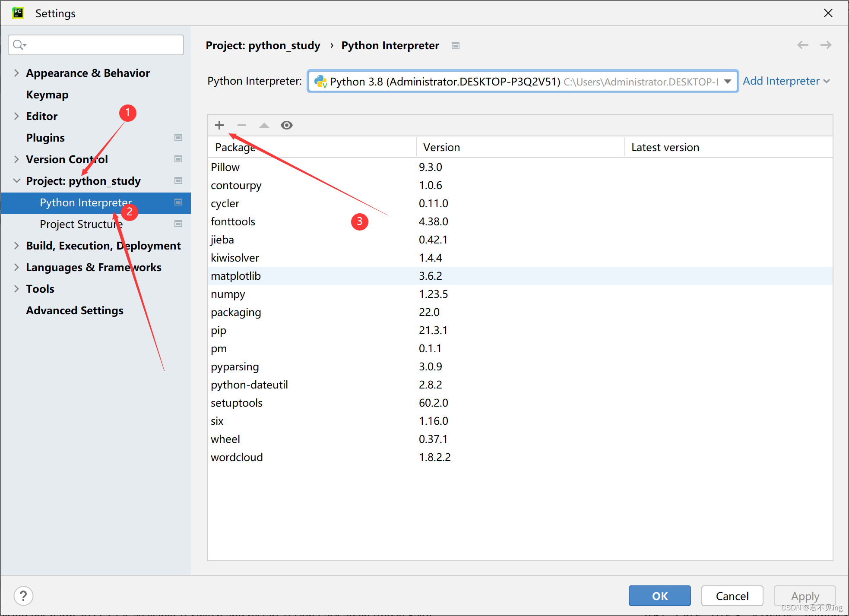Click the icon next to Python Interpreter breadcrumb
The image size is (849, 616).
click(x=456, y=46)
